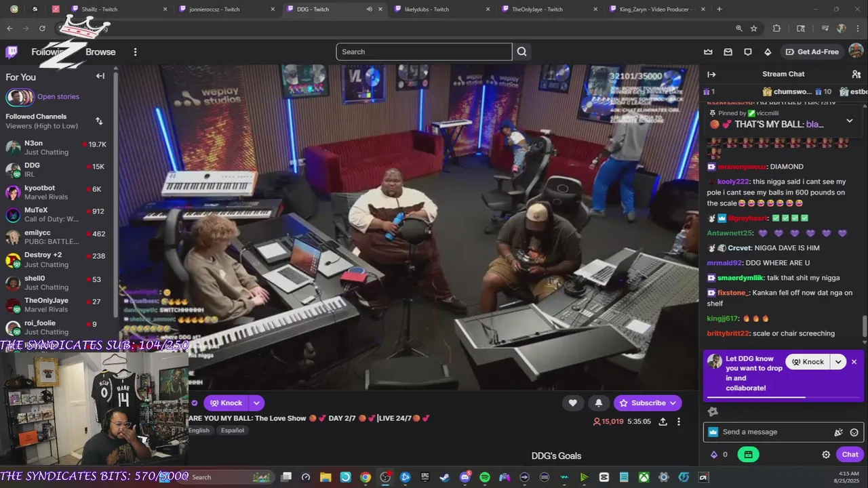Screen dimensions: 868x488
Task: Open the Twitch inbox notifications
Action: 728,52
